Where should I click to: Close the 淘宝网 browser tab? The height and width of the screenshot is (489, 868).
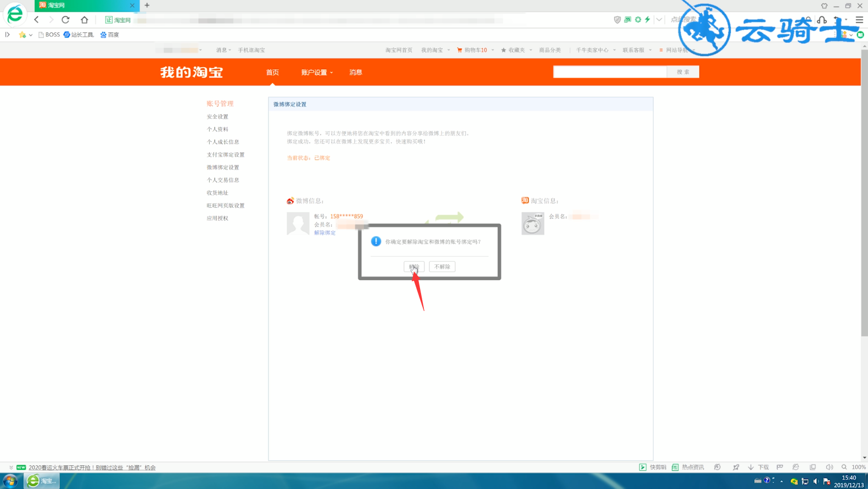[132, 5]
